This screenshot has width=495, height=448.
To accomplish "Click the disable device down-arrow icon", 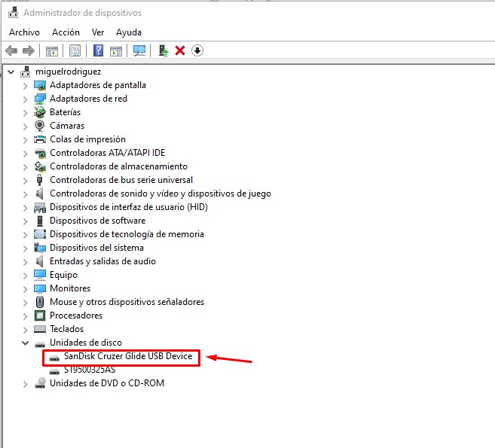I will pos(197,50).
